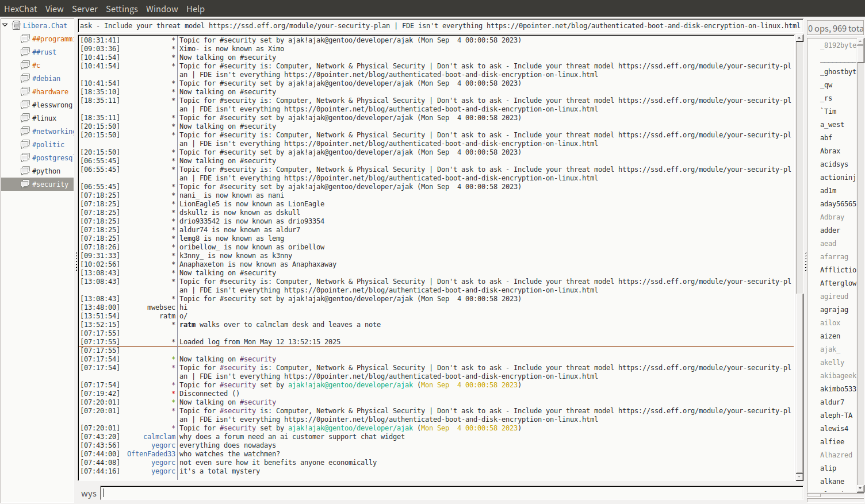This screenshot has height=504, width=865.
Task: Open the ajak hostmask link in topic line
Action: point(350,385)
